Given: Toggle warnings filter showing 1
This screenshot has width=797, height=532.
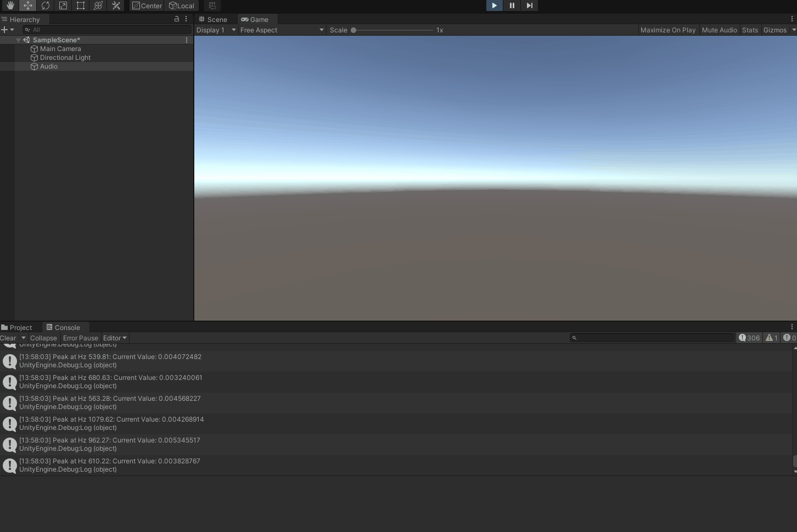Looking at the screenshot, I should click(x=772, y=338).
